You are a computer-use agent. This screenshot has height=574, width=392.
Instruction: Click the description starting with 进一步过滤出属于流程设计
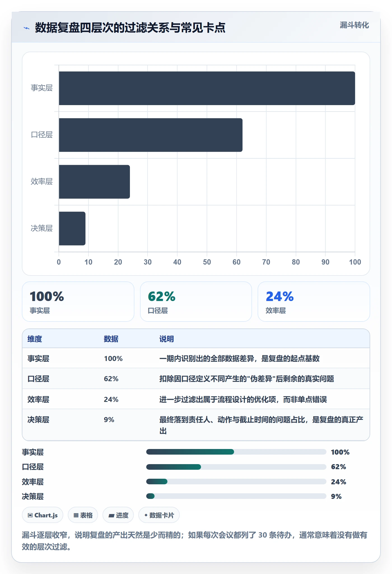click(x=243, y=399)
